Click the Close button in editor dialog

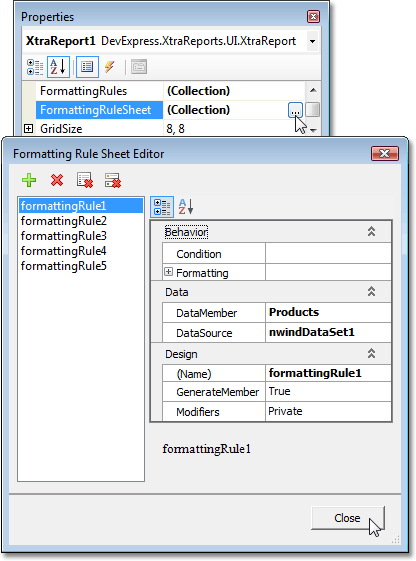(x=347, y=518)
